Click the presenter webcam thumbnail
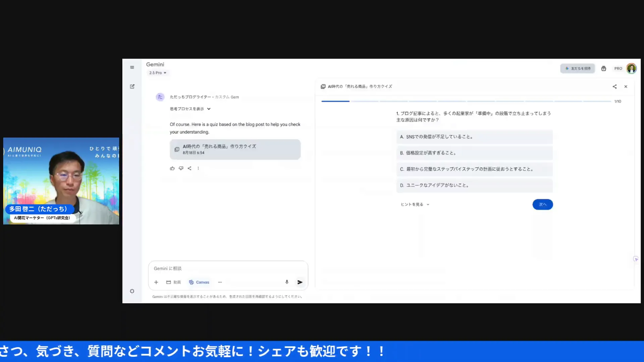Screen dimensions: 644x362 click(x=61, y=181)
